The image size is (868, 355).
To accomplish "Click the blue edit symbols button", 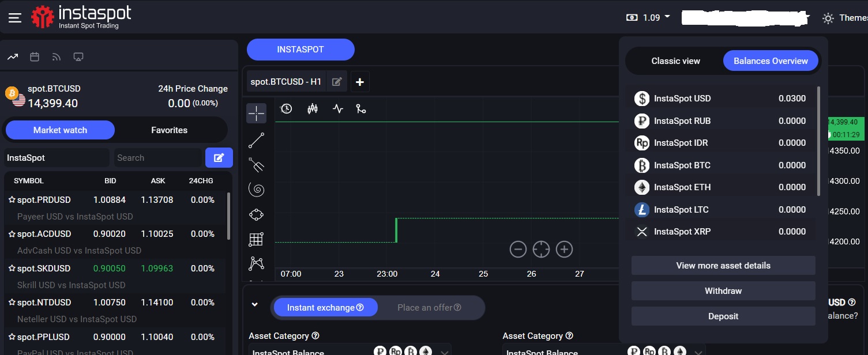I will pos(219,158).
